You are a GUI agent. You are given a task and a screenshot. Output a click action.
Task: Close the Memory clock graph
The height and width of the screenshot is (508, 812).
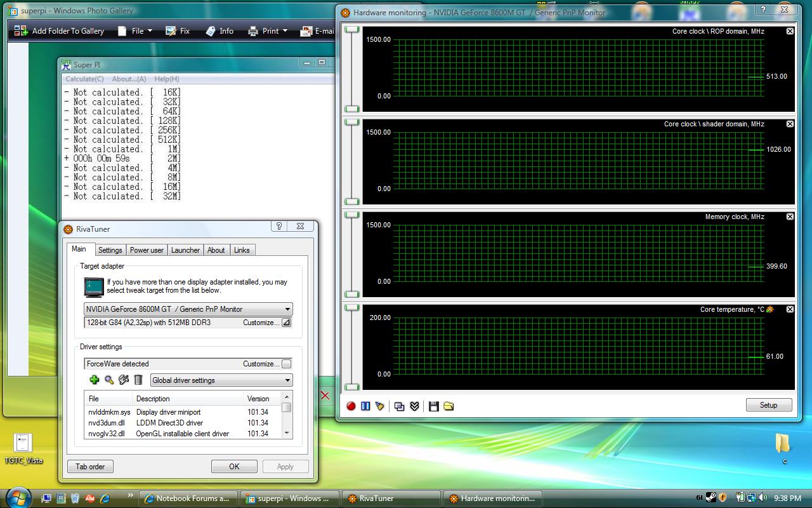(790, 217)
